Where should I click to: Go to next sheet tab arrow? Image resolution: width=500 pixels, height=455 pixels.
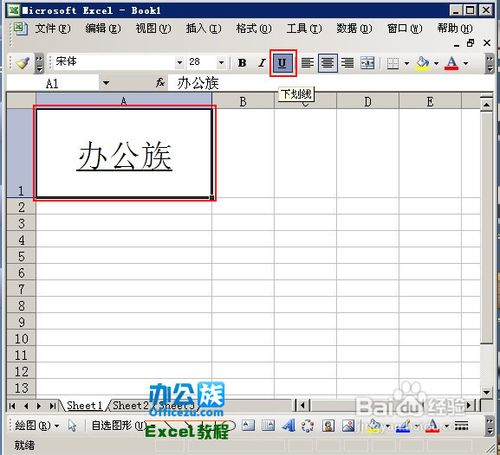pyautogui.click(x=39, y=406)
